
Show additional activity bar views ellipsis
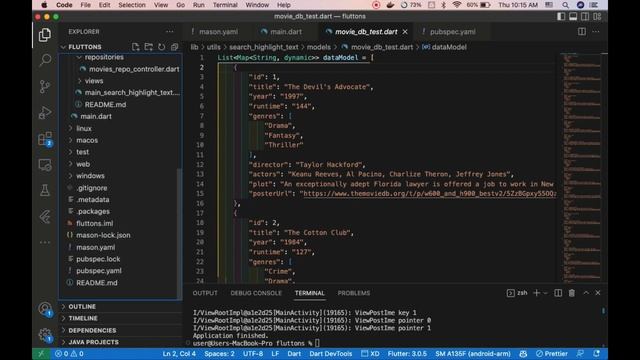coord(45,242)
